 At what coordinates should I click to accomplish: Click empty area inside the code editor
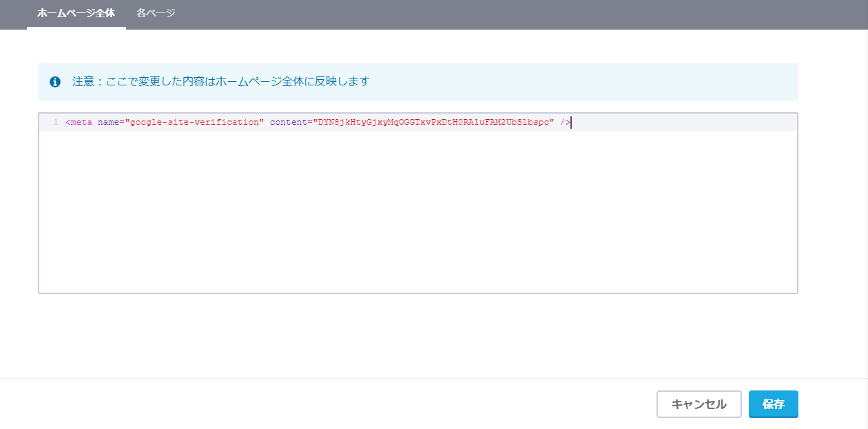(x=417, y=212)
